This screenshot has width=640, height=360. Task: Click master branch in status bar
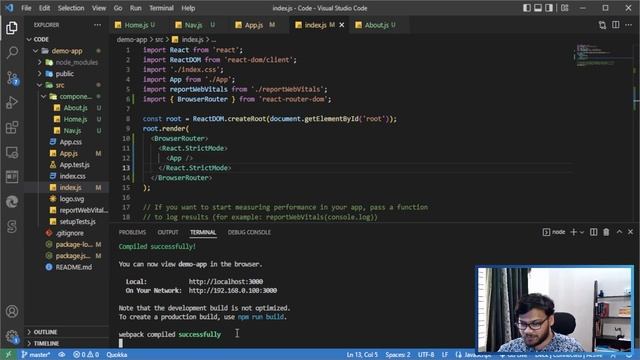pos(36,354)
